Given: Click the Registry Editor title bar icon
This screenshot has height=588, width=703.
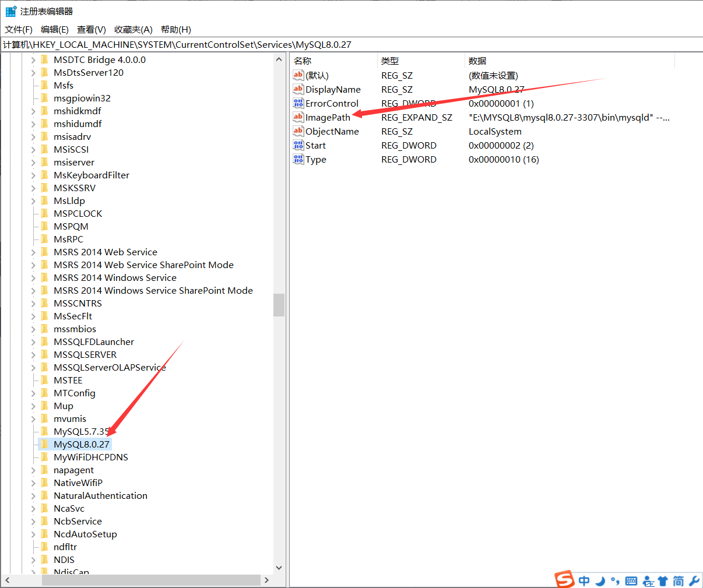Looking at the screenshot, I should tap(10, 10).
